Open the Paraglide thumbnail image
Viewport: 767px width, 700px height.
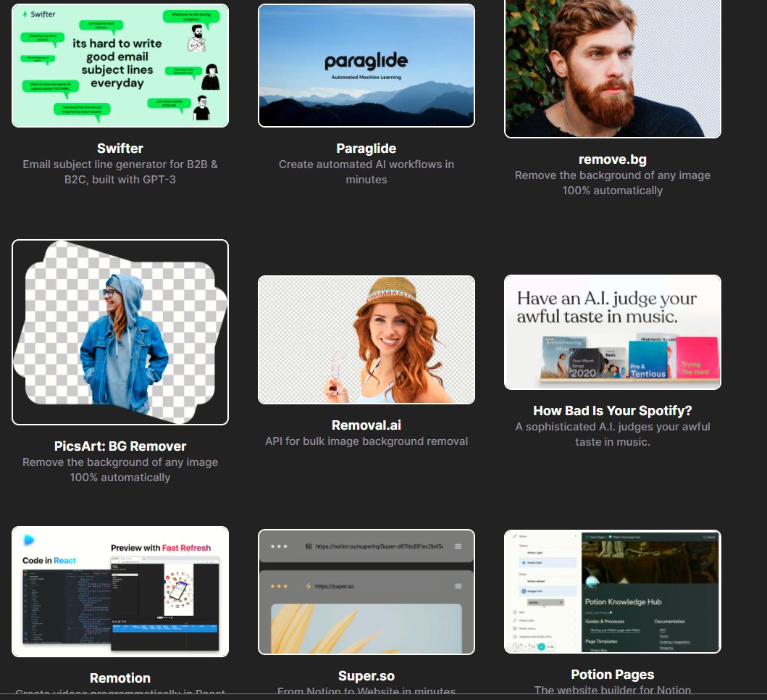(366, 66)
